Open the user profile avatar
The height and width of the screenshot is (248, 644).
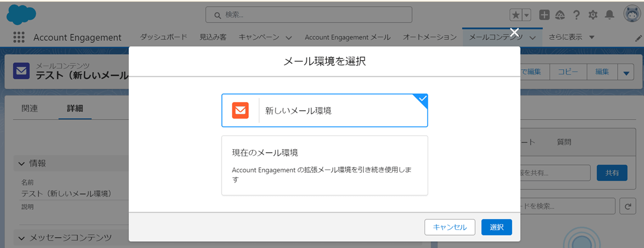point(631,15)
